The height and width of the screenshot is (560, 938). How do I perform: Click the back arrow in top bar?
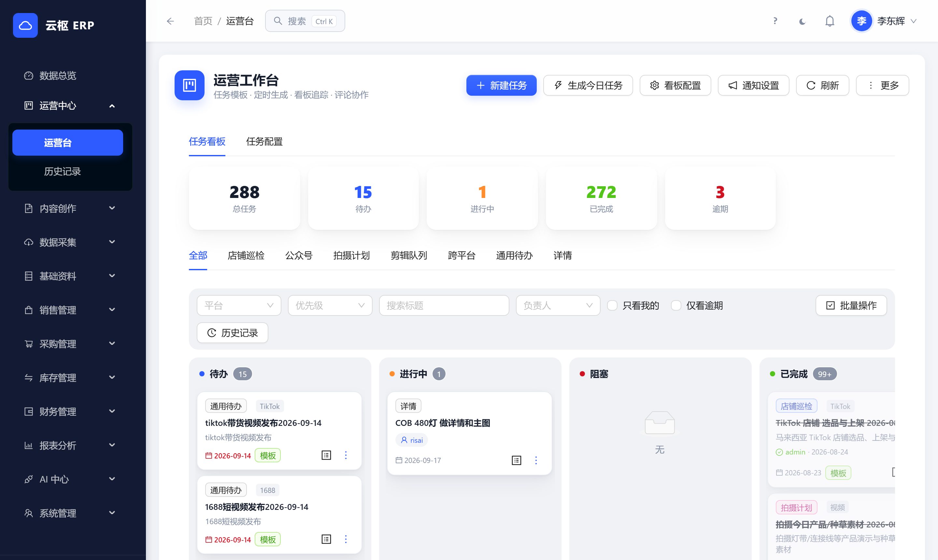tap(170, 21)
